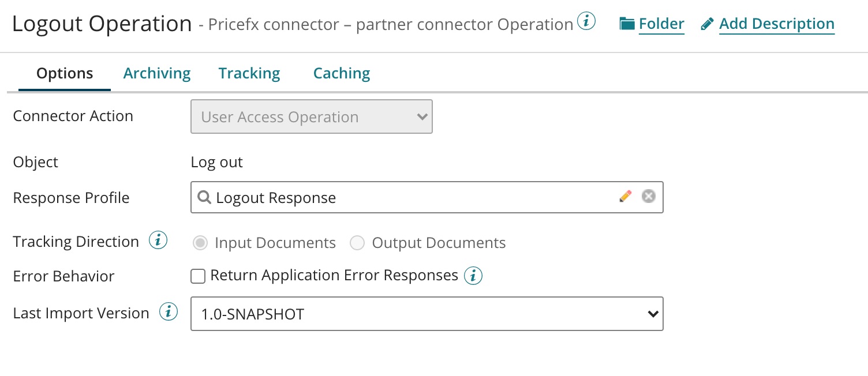Select Input Documents radio button

point(200,243)
